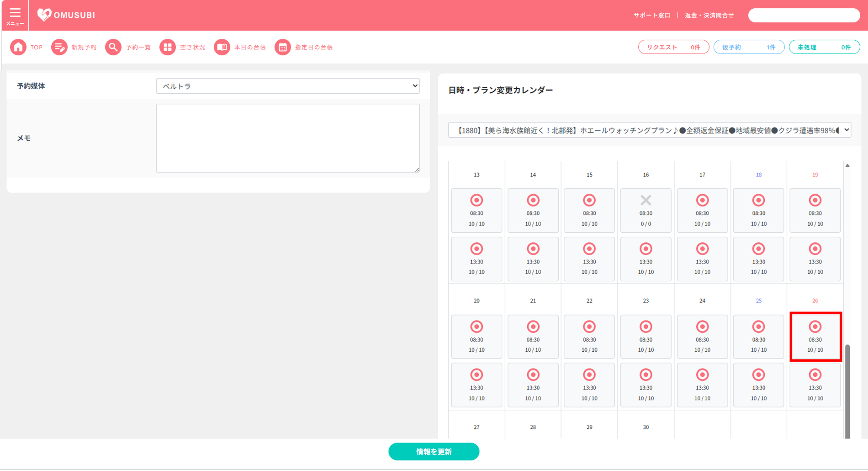This screenshot has height=471, width=868.
Task: Click the 情報を更新 button
Action: [434, 452]
